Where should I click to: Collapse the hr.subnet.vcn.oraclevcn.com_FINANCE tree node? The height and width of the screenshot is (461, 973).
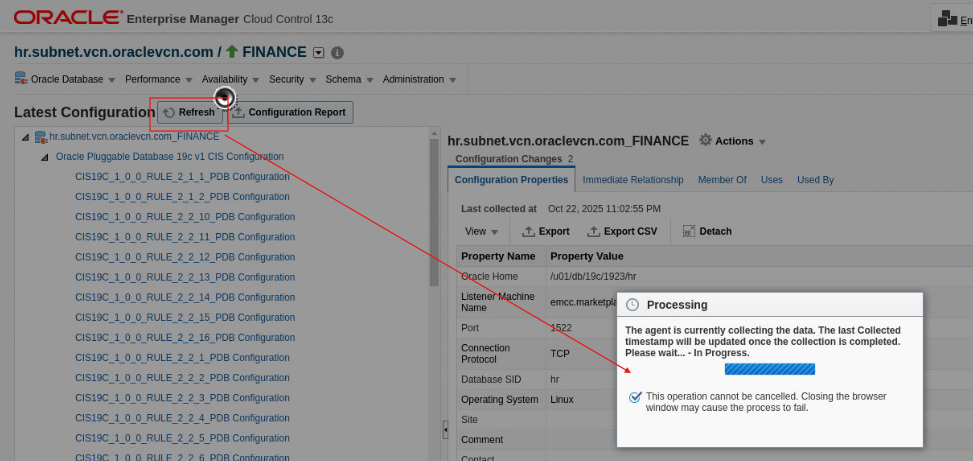pyautogui.click(x=25, y=137)
